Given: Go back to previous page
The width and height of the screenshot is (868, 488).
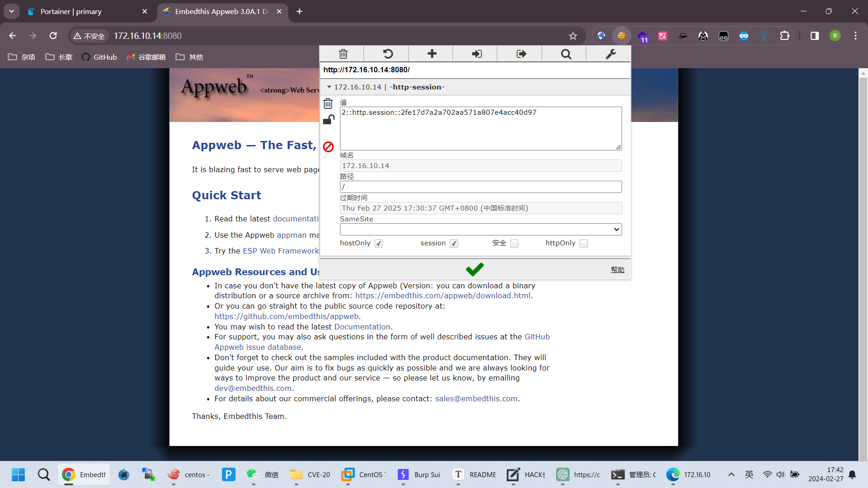Looking at the screenshot, I should pyautogui.click(x=13, y=36).
